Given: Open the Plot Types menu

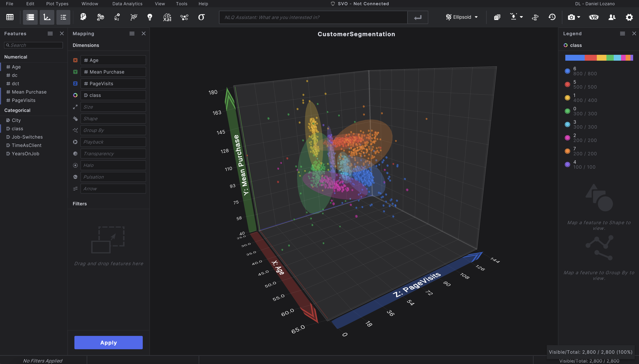Looking at the screenshot, I should [x=57, y=4].
